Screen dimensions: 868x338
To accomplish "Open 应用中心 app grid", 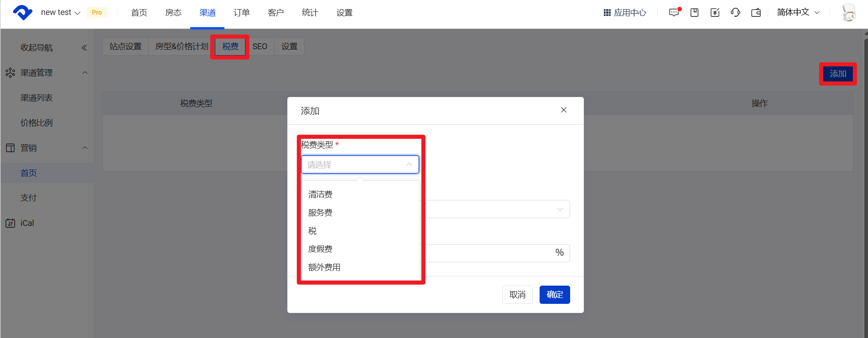I will tap(625, 13).
